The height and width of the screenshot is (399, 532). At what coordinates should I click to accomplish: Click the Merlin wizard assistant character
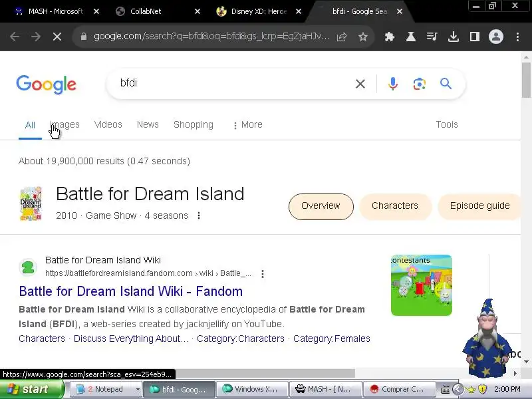487,338
